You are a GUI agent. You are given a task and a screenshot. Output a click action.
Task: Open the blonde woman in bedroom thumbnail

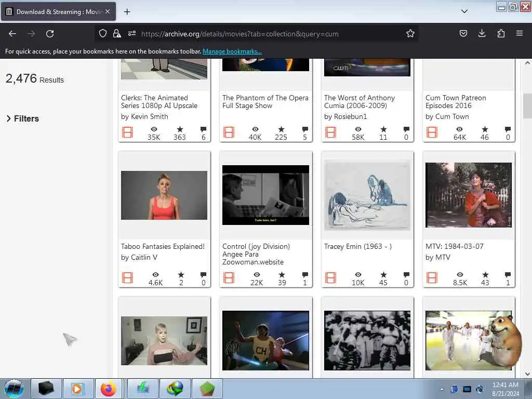point(164,341)
